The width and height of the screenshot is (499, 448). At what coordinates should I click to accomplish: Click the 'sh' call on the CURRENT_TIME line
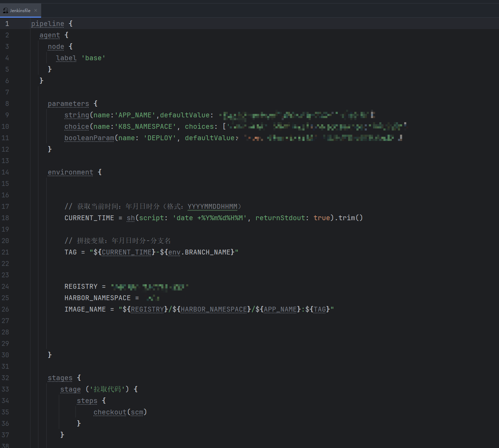131,218
